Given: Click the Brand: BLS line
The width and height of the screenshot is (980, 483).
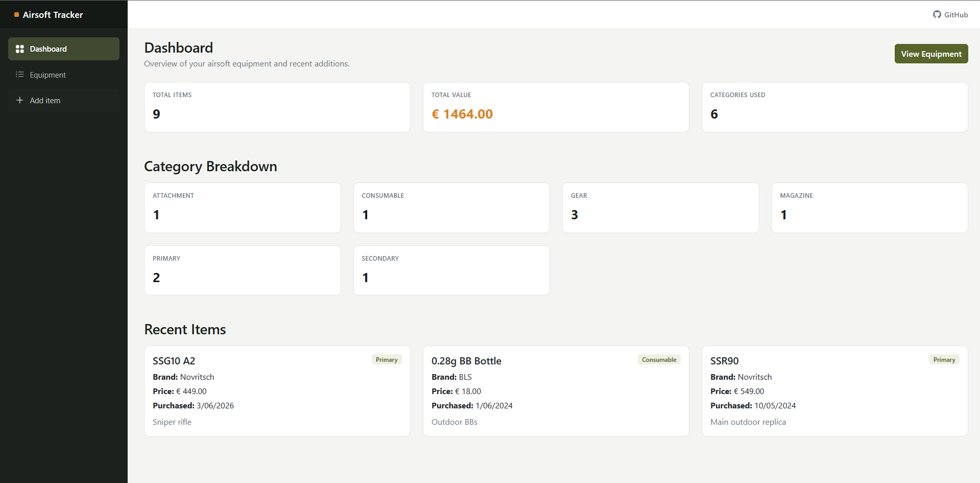Looking at the screenshot, I should tap(451, 377).
